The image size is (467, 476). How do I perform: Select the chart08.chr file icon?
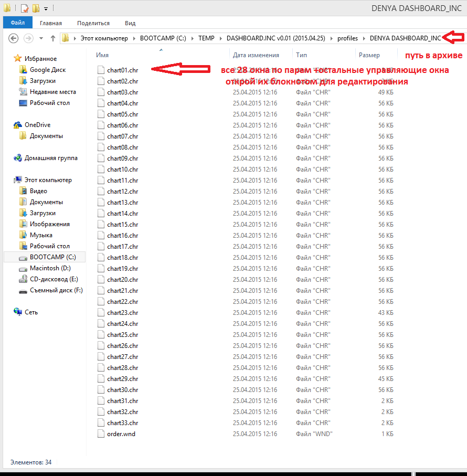click(101, 147)
